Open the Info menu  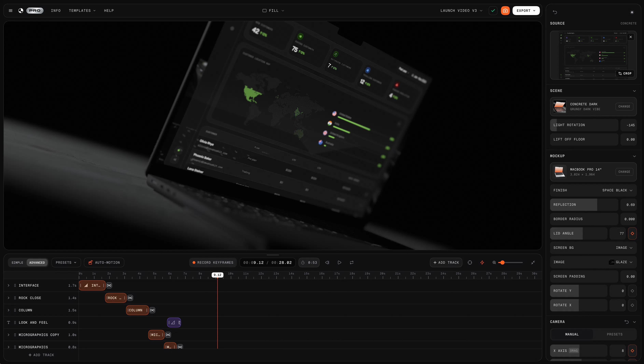56,10
